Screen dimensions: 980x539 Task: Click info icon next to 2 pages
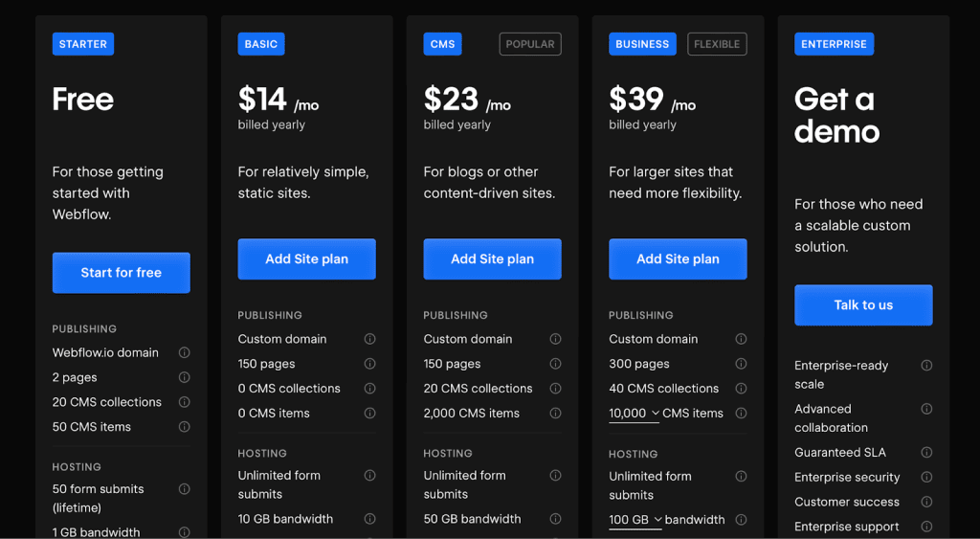[185, 377]
